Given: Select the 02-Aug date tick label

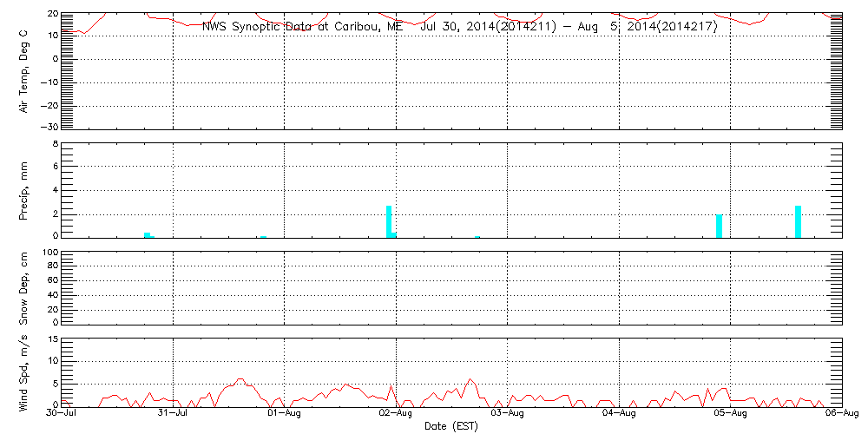Looking at the screenshot, I should coord(397,414).
